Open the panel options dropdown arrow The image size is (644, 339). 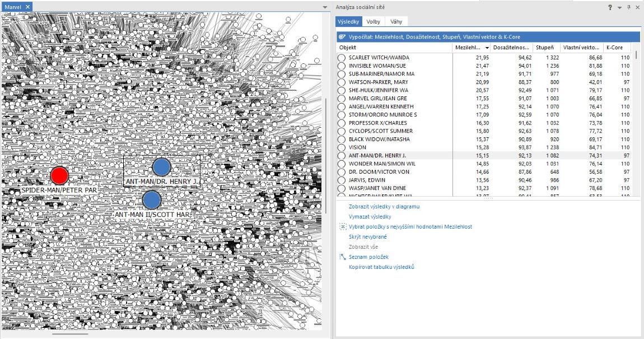tap(619, 7)
